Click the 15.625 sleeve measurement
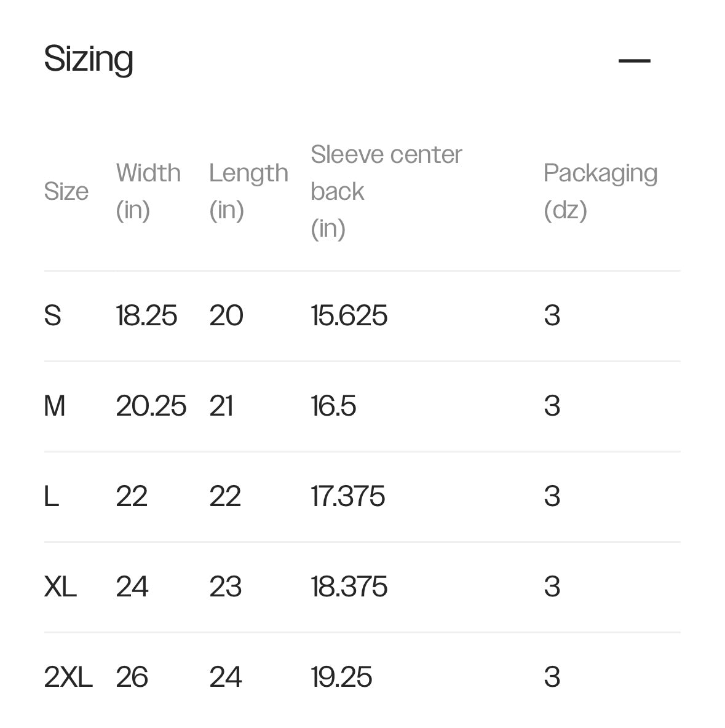The width and height of the screenshot is (725, 728). click(349, 315)
